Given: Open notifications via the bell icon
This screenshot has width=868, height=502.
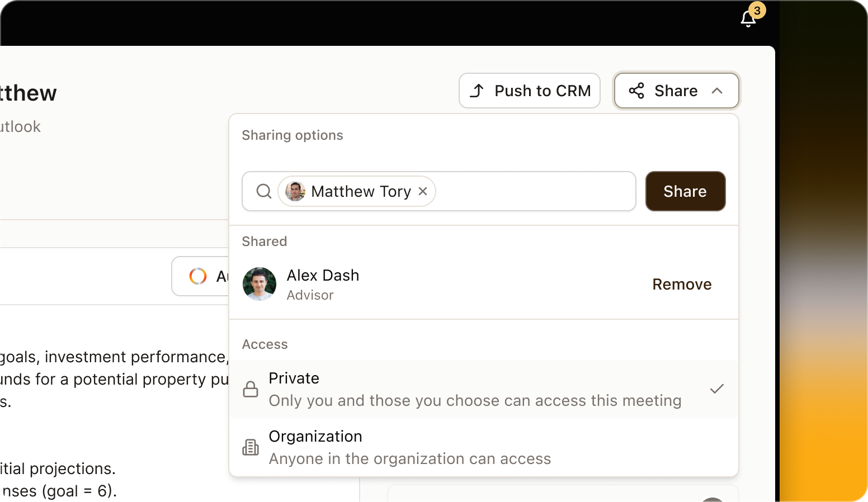Looking at the screenshot, I should (x=747, y=18).
